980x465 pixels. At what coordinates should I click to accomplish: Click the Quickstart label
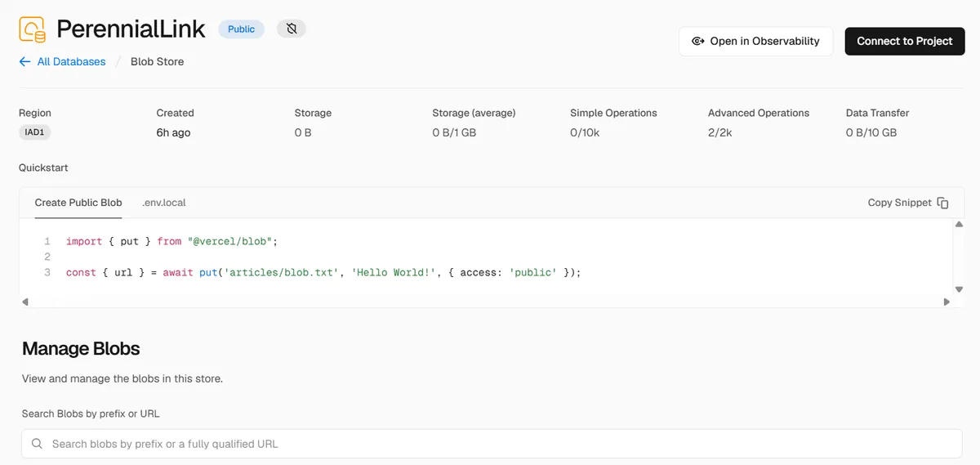click(43, 168)
